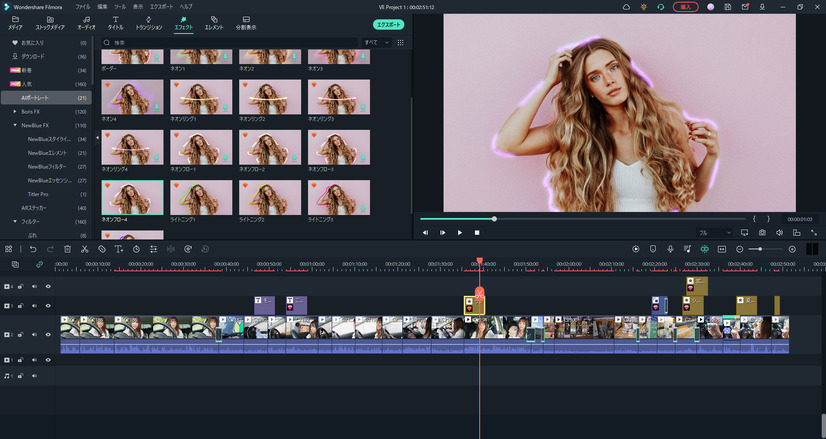
Task: Mute audio of video track 3
Action: pyautogui.click(x=34, y=306)
